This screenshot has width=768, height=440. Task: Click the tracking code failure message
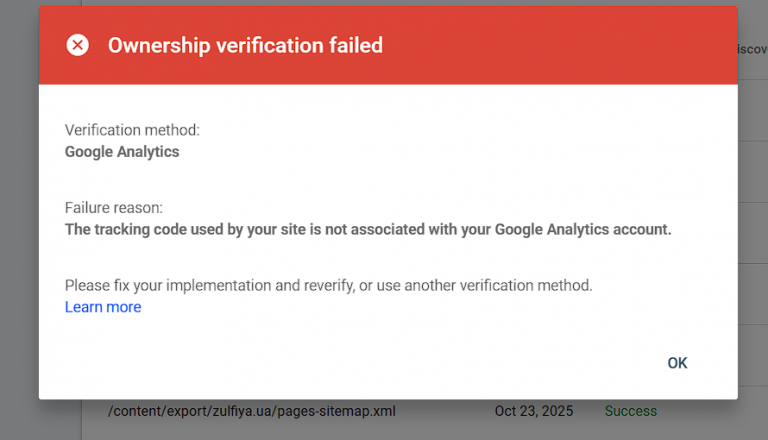[x=368, y=229]
